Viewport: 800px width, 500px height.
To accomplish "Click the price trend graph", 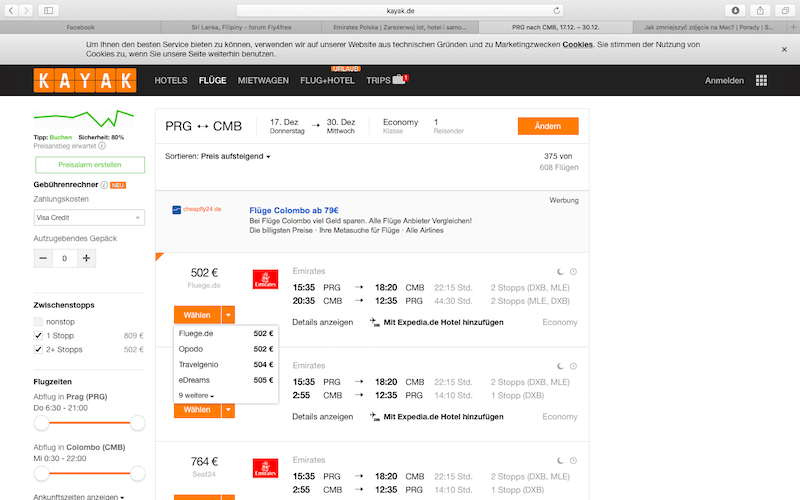I will point(84,119).
